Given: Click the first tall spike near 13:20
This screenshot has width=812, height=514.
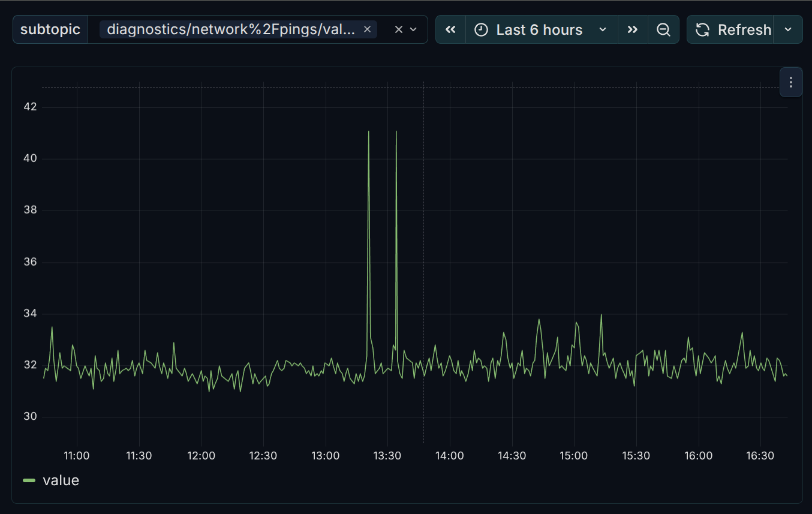Looking at the screenshot, I should (368, 132).
